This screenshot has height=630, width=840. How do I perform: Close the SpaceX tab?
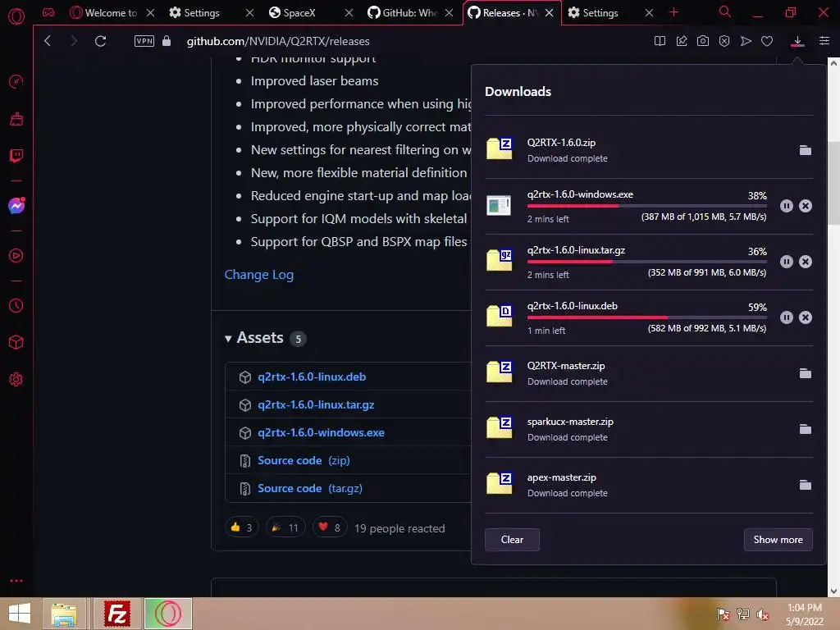click(x=349, y=12)
